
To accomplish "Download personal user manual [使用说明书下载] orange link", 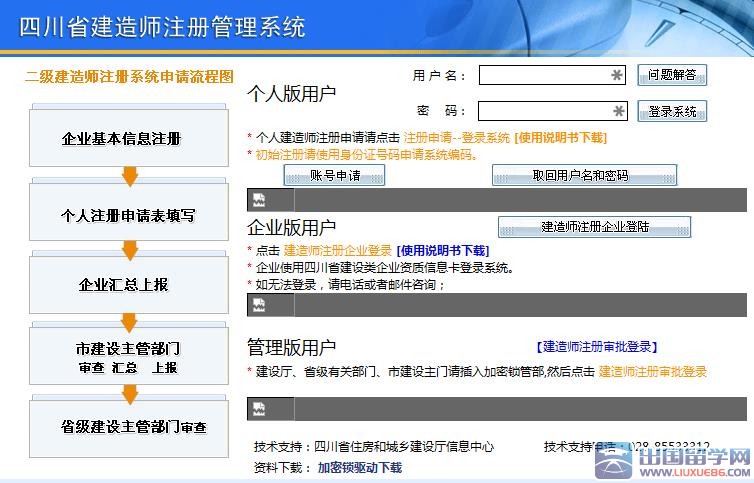I will [x=561, y=138].
